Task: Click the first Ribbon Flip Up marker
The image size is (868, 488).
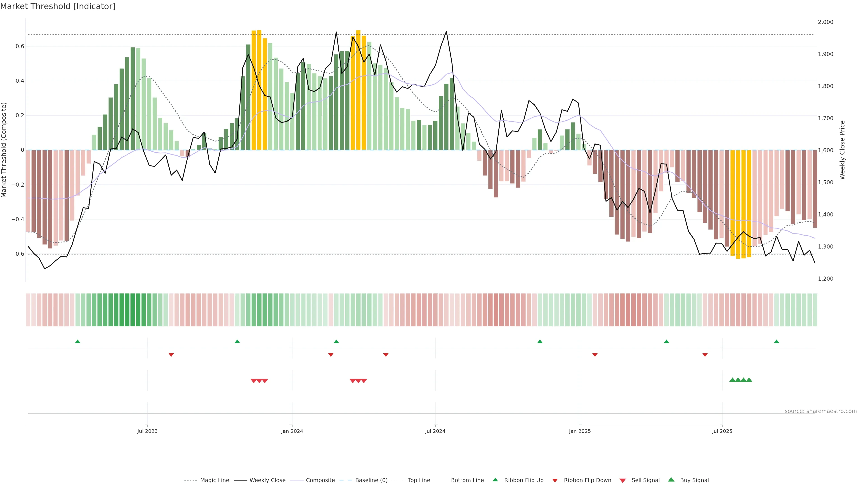Action: tap(78, 342)
